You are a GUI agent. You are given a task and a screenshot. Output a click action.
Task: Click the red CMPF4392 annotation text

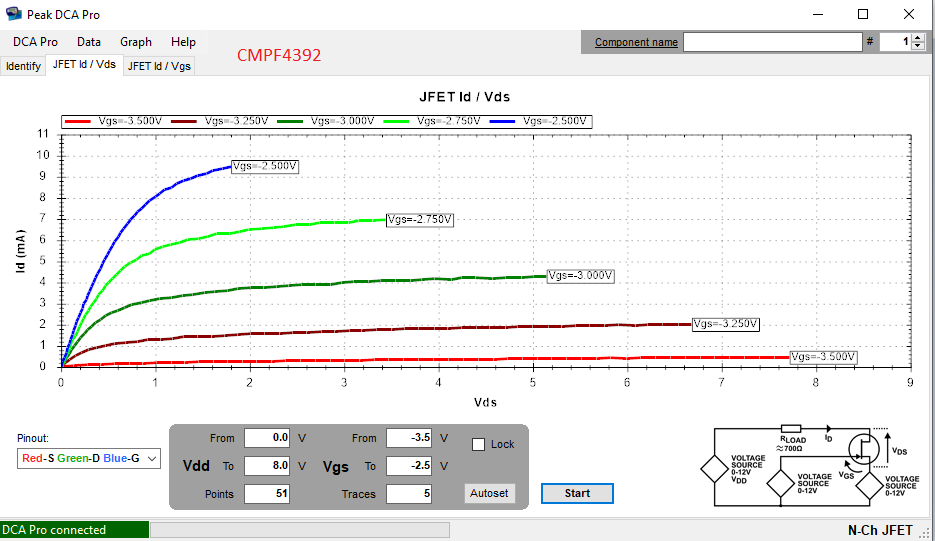click(x=279, y=55)
